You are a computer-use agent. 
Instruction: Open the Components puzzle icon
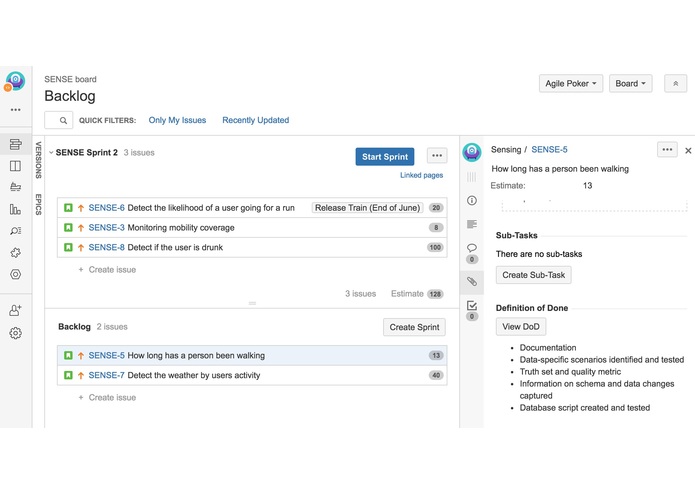pos(16,253)
